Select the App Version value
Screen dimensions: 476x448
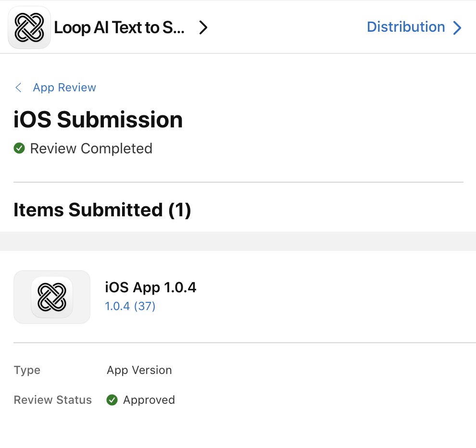point(139,370)
